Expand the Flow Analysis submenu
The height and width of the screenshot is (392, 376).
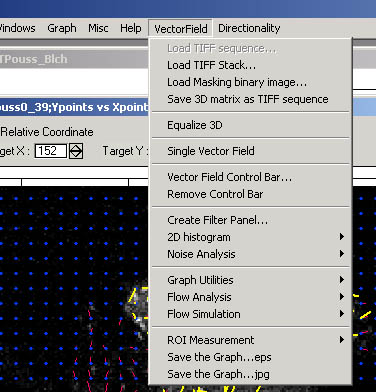coord(251,297)
